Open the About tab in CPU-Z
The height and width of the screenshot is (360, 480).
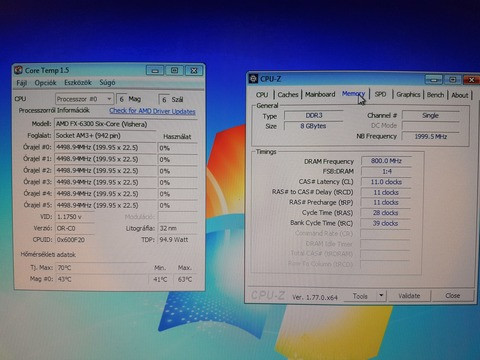coord(460,95)
